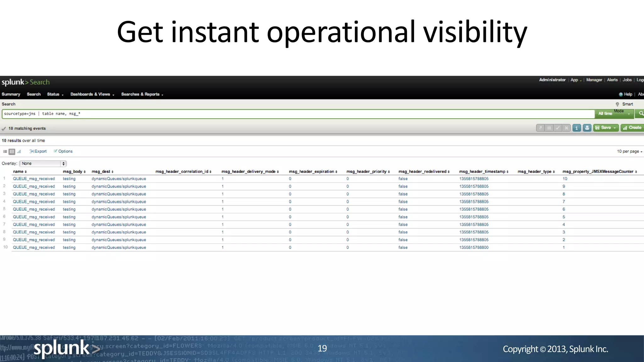
Task: Open the All time range picker
Action: point(614,114)
